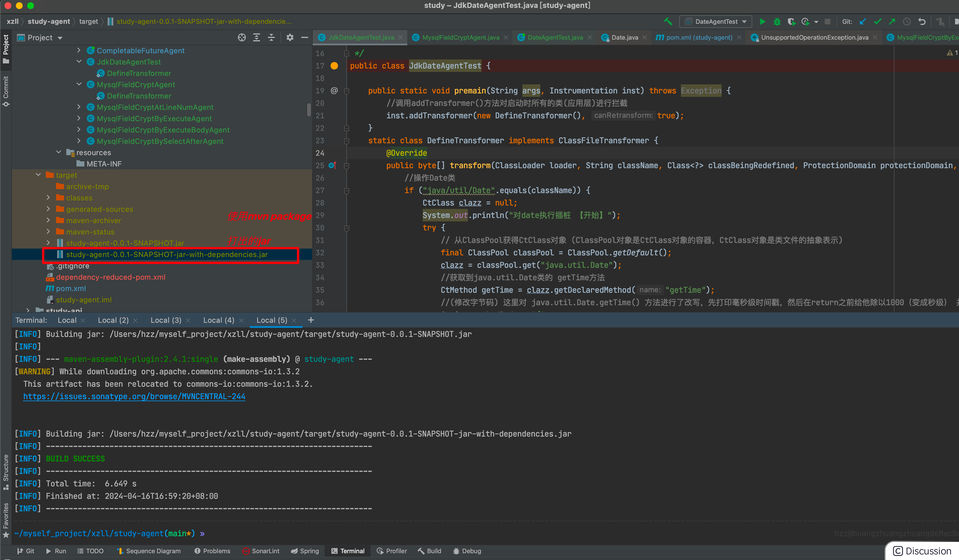Close the Local (5) terminal tab
Viewport: 959px width, 560px height.
pyautogui.click(x=294, y=320)
